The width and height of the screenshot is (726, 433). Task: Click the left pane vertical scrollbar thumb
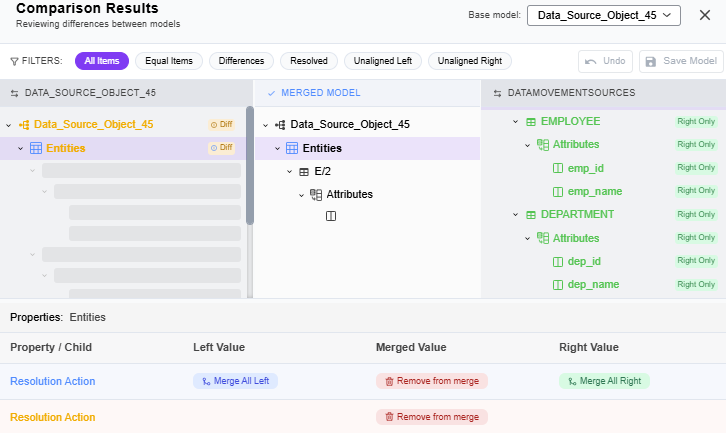pyautogui.click(x=250, y=166)
